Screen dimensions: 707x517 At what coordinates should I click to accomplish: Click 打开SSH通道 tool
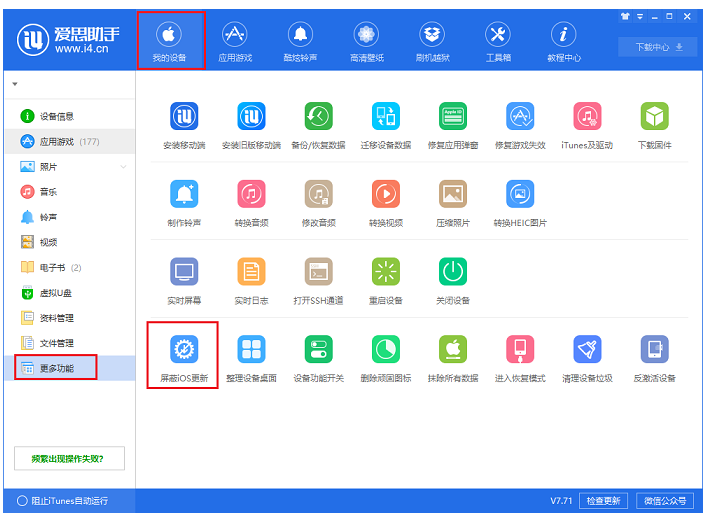(x=318, y=272)
